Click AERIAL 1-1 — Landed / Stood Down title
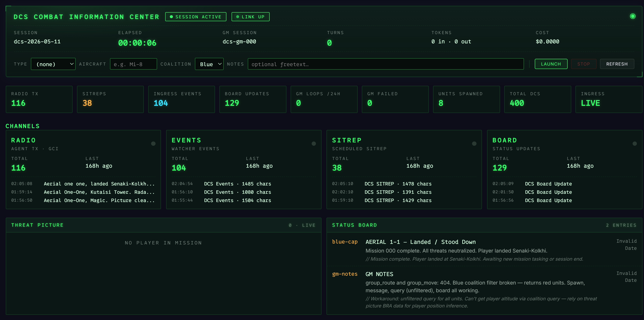644x320 pixels. coord(421,242)
